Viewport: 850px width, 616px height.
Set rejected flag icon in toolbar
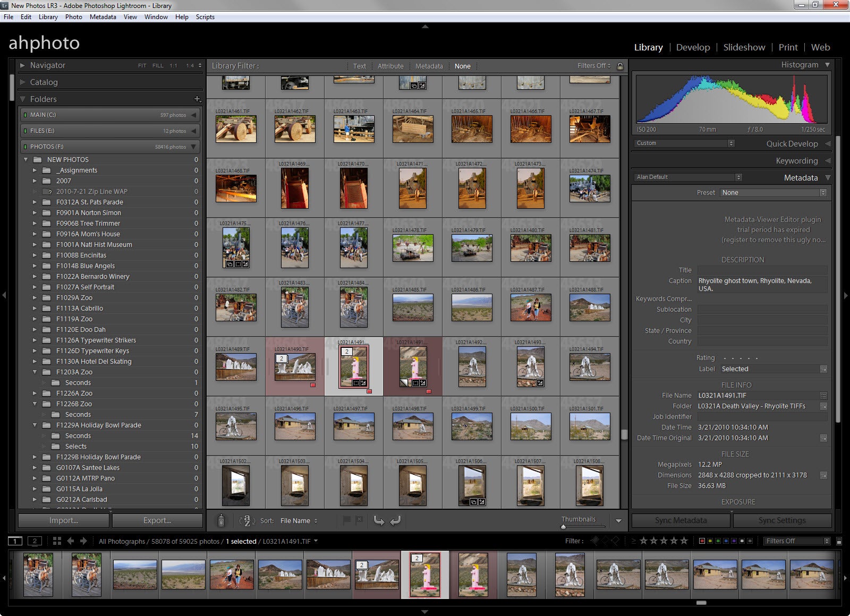[359, 520]
